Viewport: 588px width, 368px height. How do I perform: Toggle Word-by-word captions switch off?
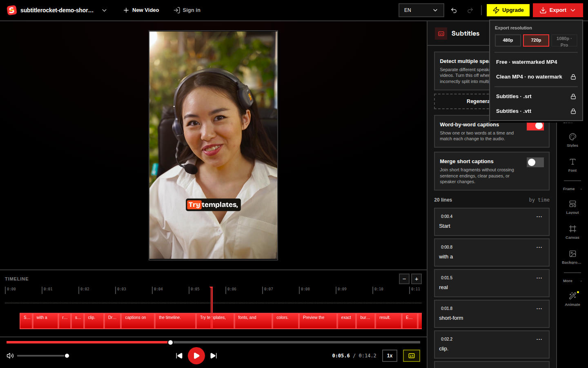535,126
